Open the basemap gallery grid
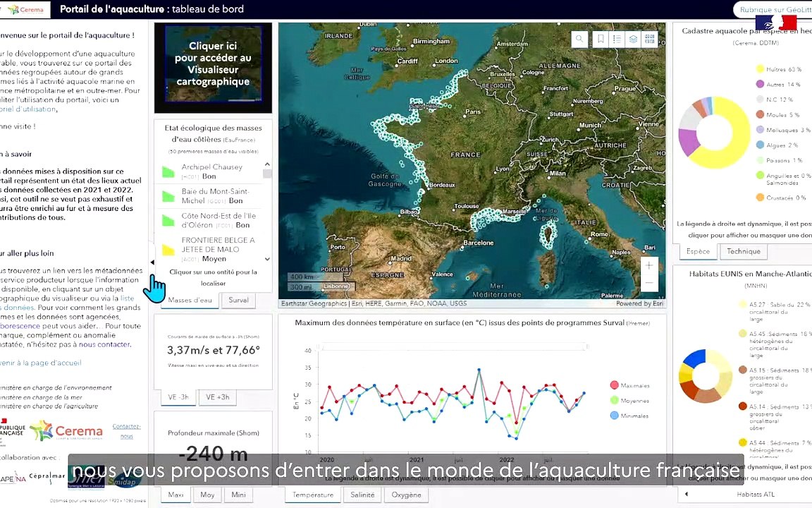The width and height of the screenshot is (812, 508). pyautogui.click(x=649, y=39)
